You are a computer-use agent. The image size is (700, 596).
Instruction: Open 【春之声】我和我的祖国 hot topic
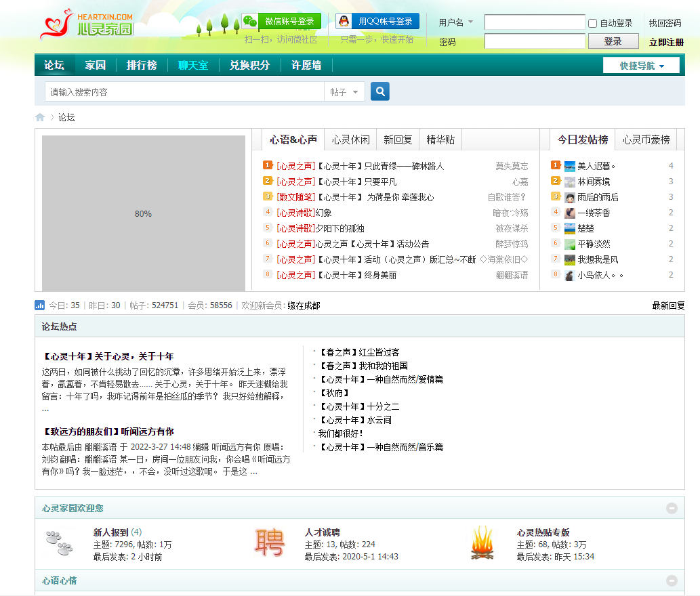[363, 366]
